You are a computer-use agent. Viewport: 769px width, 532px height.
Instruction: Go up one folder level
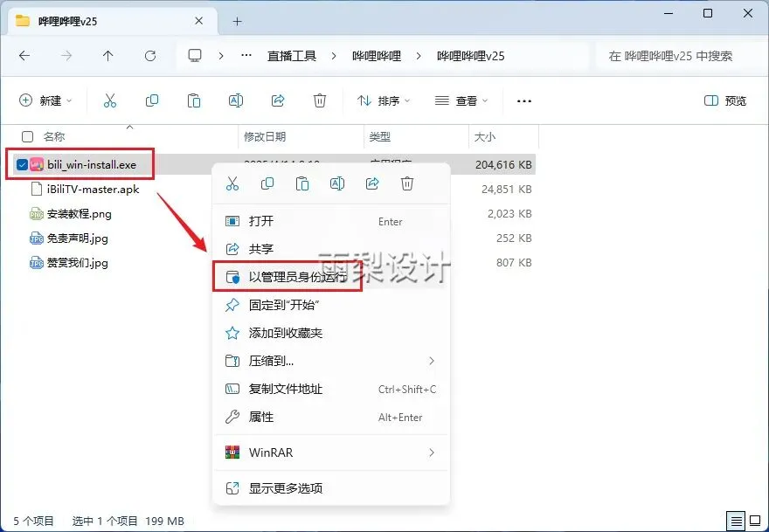pos(107,56)
